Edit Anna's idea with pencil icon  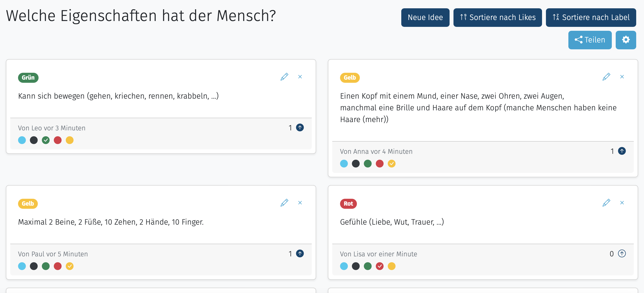click(x=606, y=77)
